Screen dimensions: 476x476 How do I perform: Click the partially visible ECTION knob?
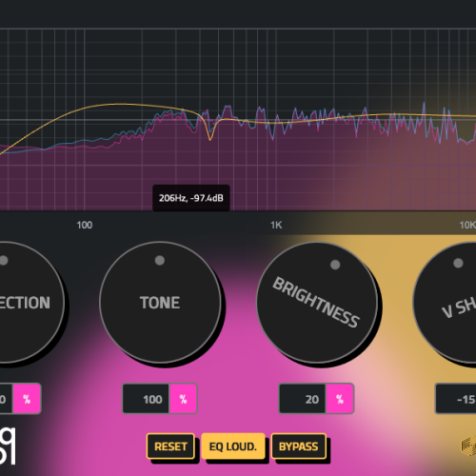pyautogui.click(x=31, y=302)
